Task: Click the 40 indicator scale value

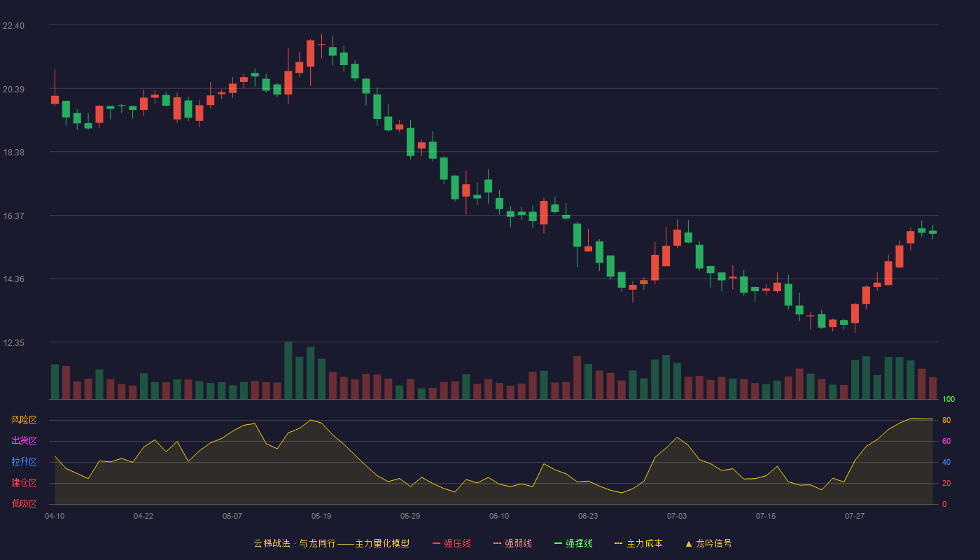Action: (x=946, y=462)
